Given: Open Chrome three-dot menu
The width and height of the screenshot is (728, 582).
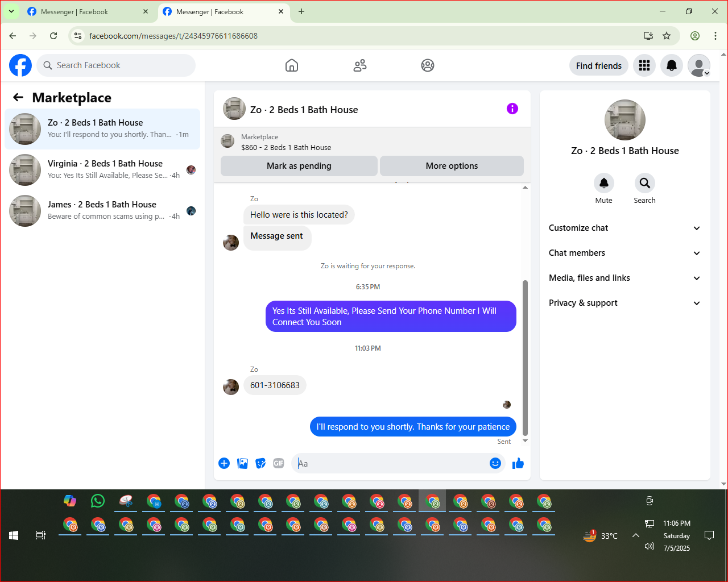Looking at the screenshot, I should [x=715, y=36].
